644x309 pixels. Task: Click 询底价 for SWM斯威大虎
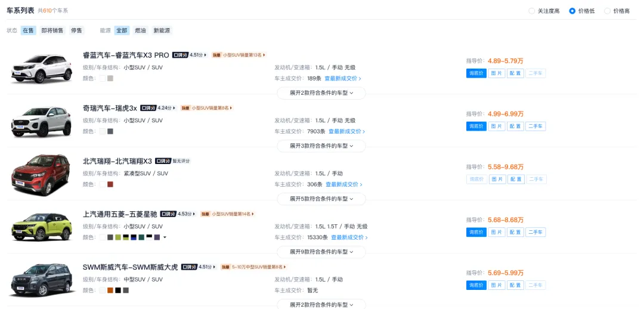coord(476,285)
